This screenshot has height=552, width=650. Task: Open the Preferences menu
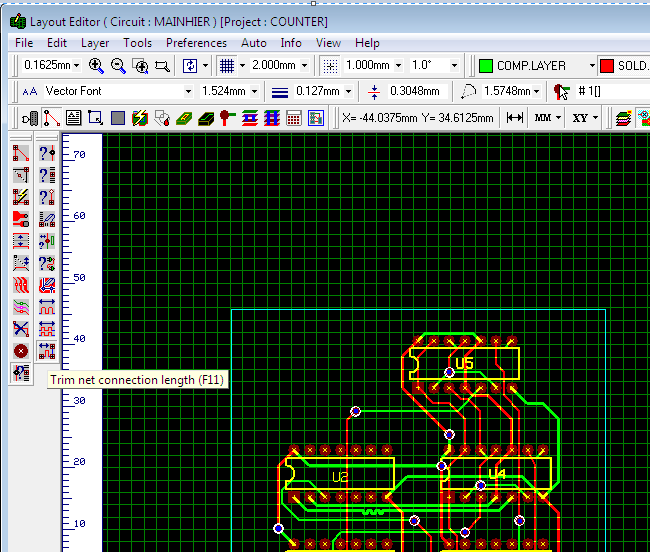tap(196, 43)
